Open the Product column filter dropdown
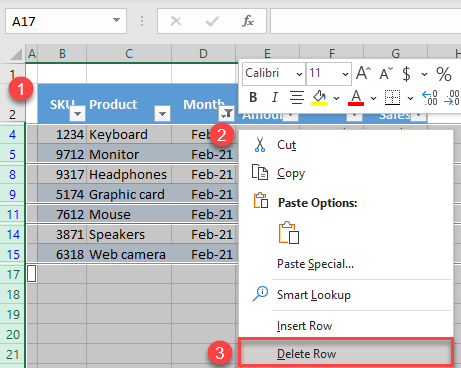The height and width of the screenshot is (368, 461). 163,114
